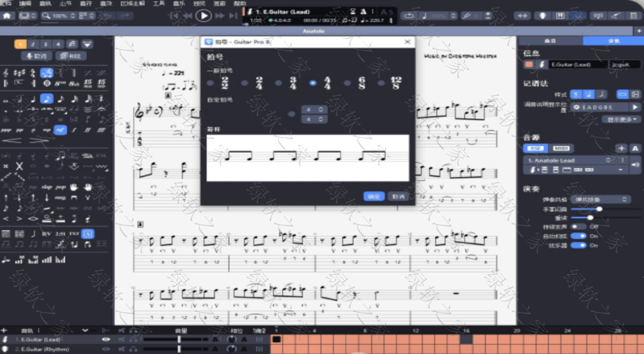The height and width of the screenshot is (354, 644).
Task: Add a new sound with the plus icon
Action: 621,148
